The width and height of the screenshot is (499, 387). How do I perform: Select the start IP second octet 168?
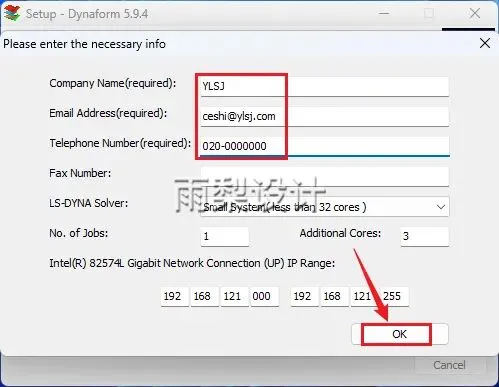204,296
